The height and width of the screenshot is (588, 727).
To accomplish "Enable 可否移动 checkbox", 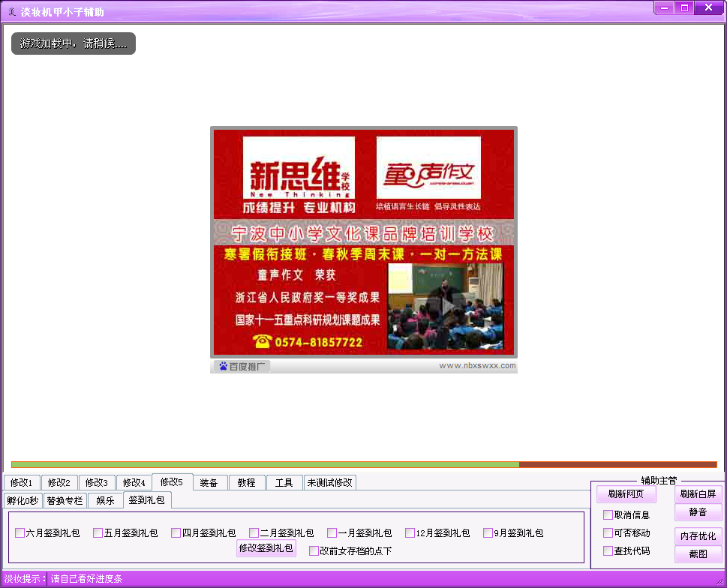I will coord(608,532).
